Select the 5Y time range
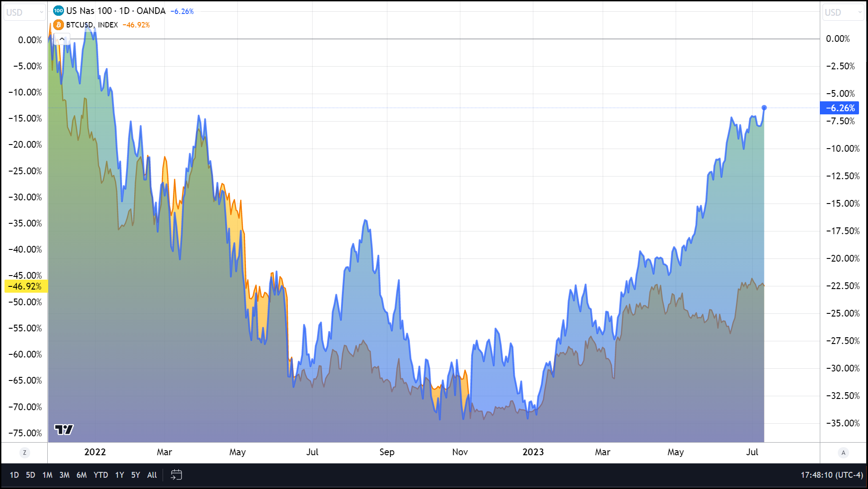This screenshot has height=489, width=868. [136, 475]
